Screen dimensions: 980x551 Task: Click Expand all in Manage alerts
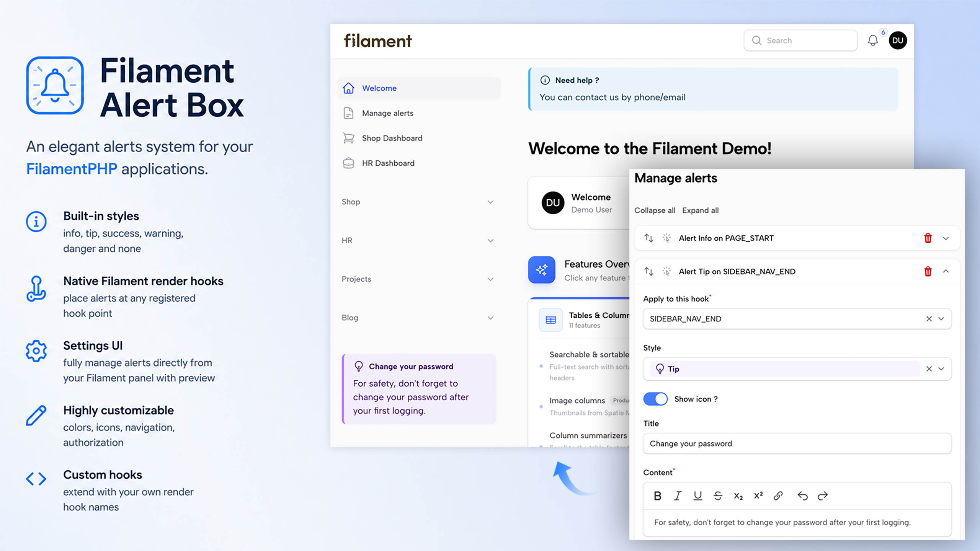click(700, 210)
